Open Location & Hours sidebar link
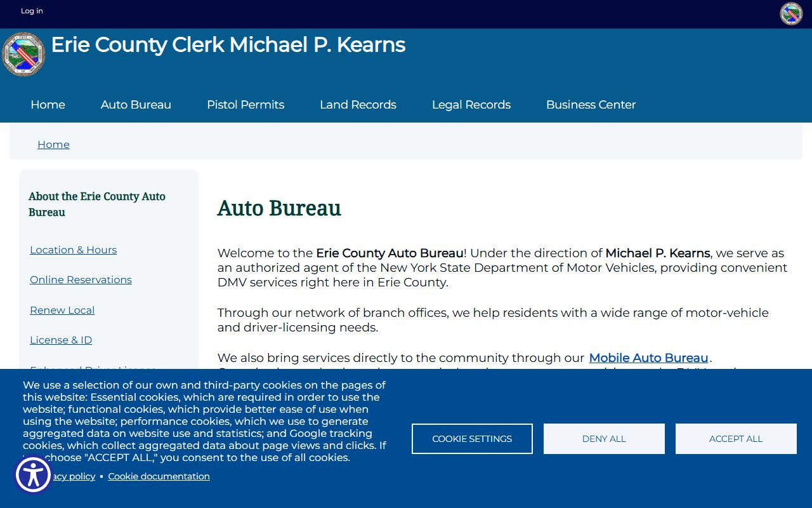Viewport: 812px width, 508px height. point(74,250)
